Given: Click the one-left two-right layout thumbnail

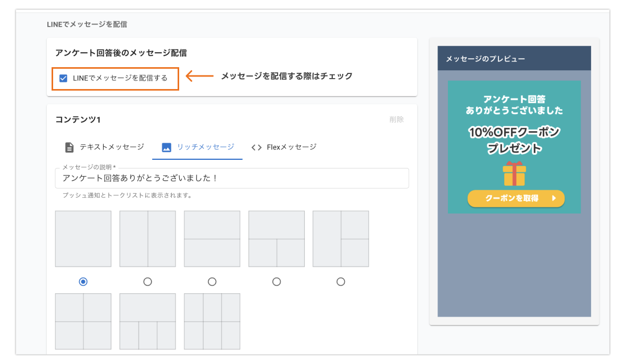Looking at the screenshot, I should [341, 239].
